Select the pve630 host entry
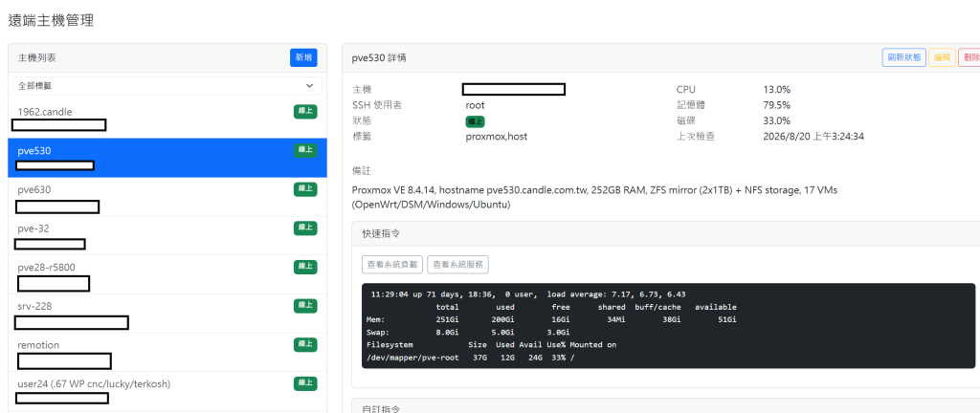Viewport: 980px width, 413px height. click(x=167, y=197)
